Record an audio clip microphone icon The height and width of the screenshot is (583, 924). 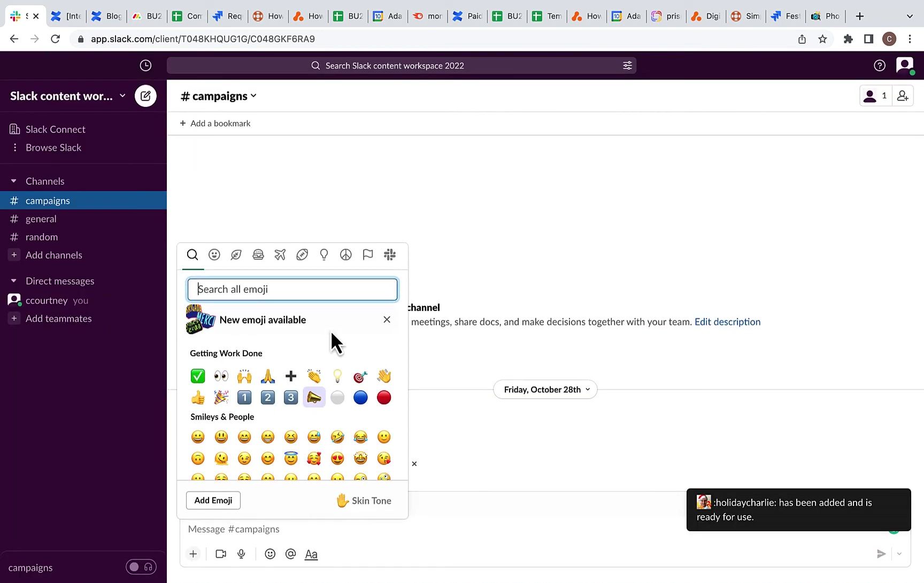pyautogui.click(x=241, y=554)
